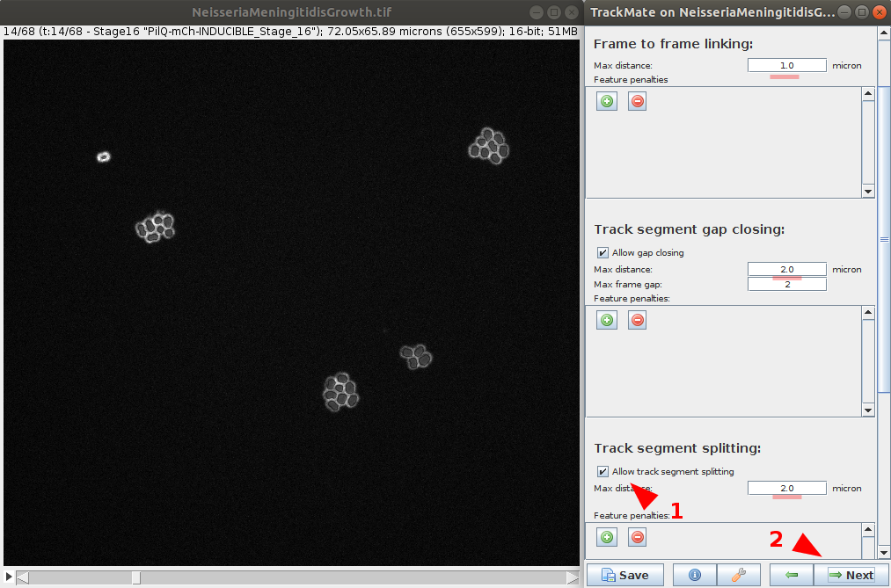Toggle Allow track segment splitting checkbox
The image size is (891, 588).
click(603, 472)
